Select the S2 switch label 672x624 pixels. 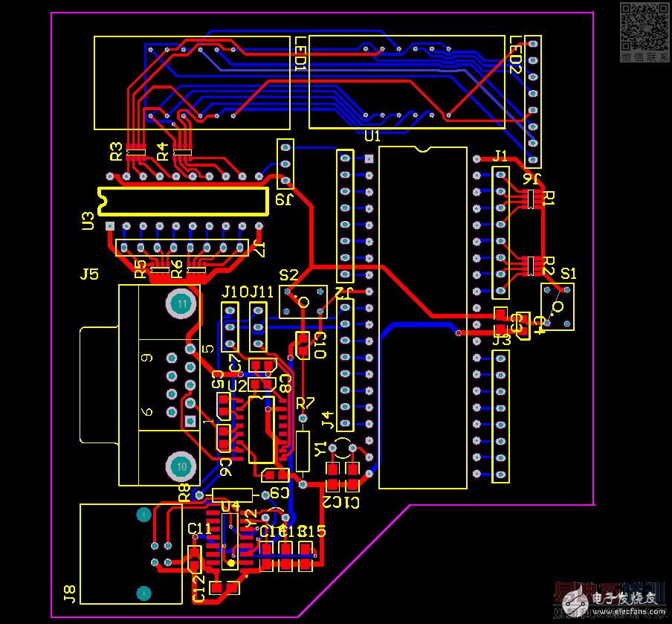288,275
